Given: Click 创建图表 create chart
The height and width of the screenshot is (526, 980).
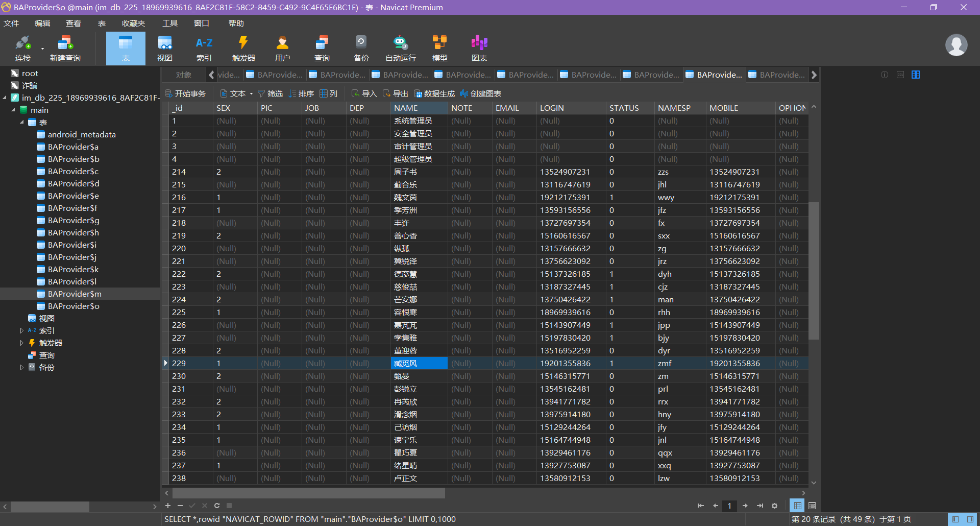Looking at the screenshot, I should 481,93.
